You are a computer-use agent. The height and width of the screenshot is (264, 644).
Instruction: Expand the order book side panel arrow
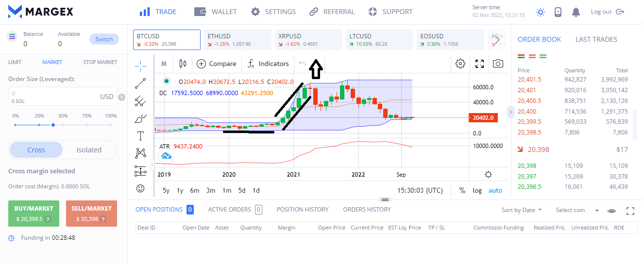coord(510,112)
